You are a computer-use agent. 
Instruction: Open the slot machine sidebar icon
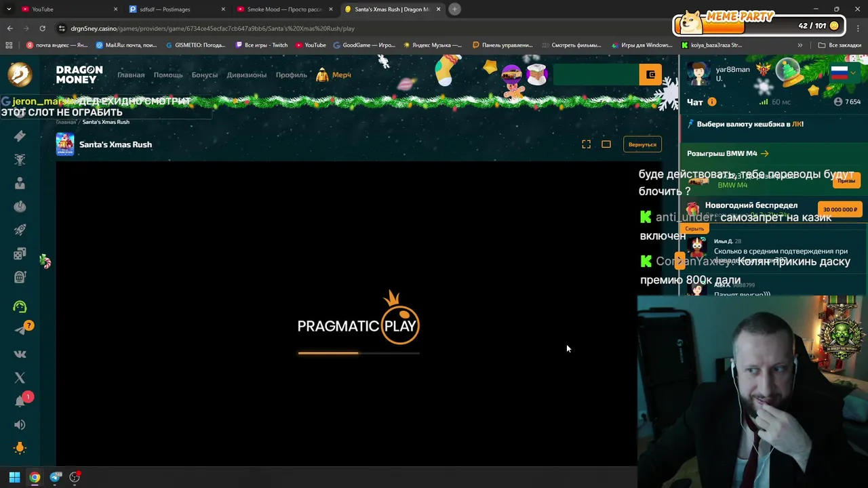point(20,277)
